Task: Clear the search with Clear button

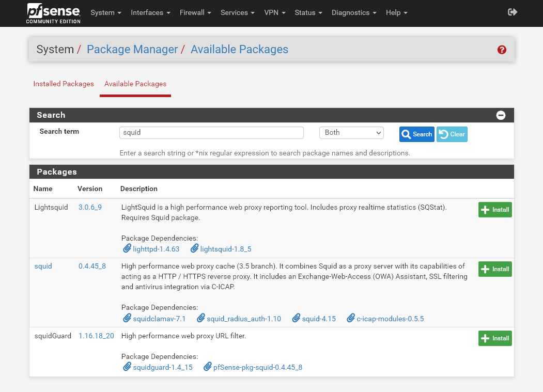Action: point(452,134)
